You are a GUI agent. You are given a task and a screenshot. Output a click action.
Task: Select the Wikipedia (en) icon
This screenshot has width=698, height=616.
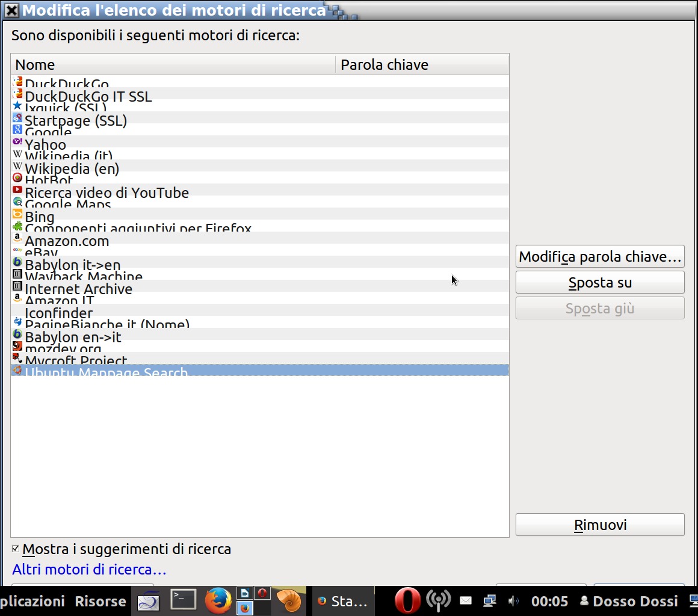click(x=17, y=165)
